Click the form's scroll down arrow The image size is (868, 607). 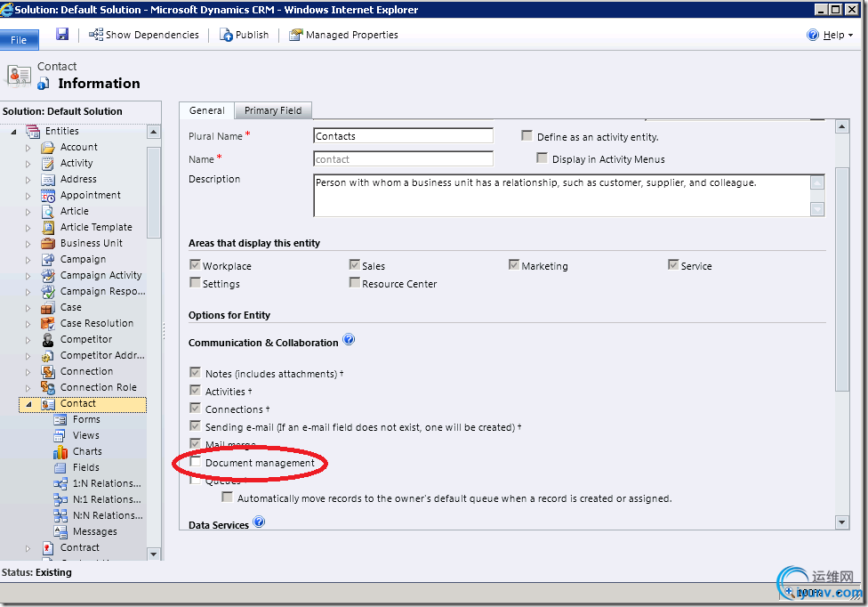pos(842,522)
